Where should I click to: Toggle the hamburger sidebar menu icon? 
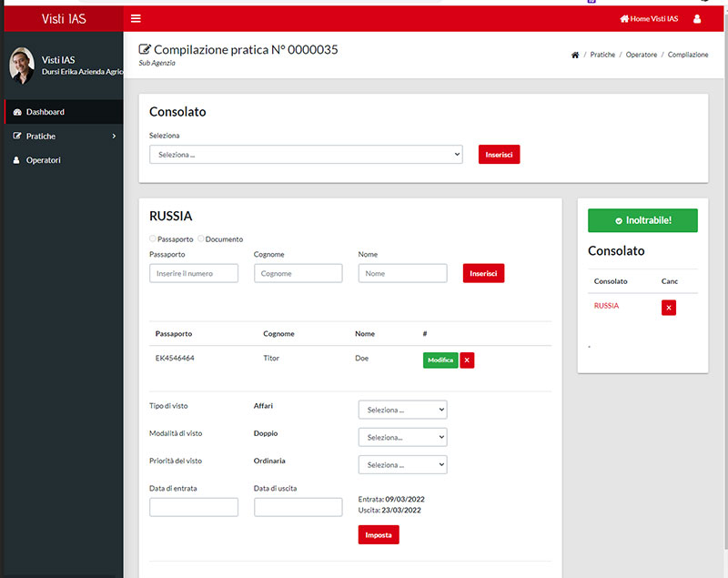(136, 18)
